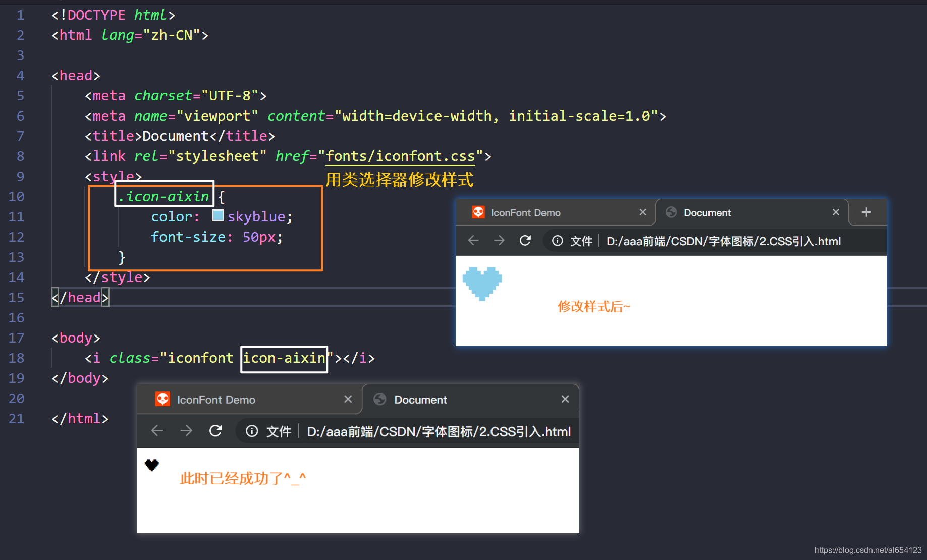927x560 pixels.
Task: Click the closing </html> tag on line 21
Action: tap(80, 419)
